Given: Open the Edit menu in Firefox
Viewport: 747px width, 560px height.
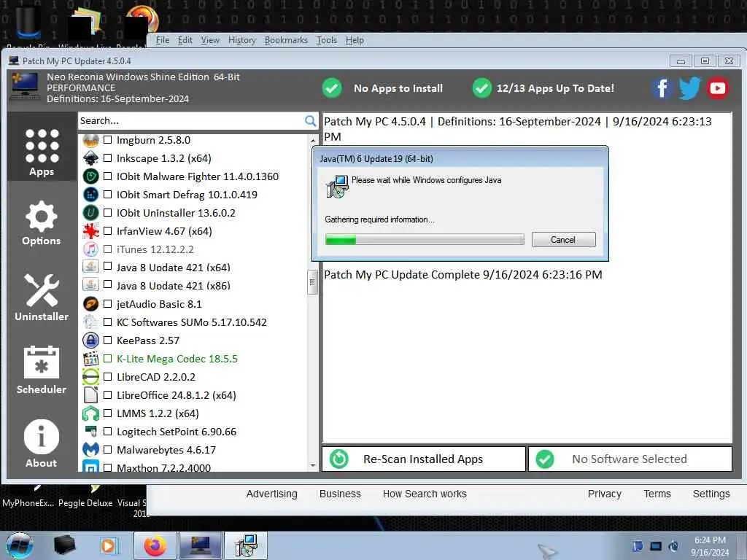Looking at the screenshot, I should pyautogui.click(x=185, y=40).
